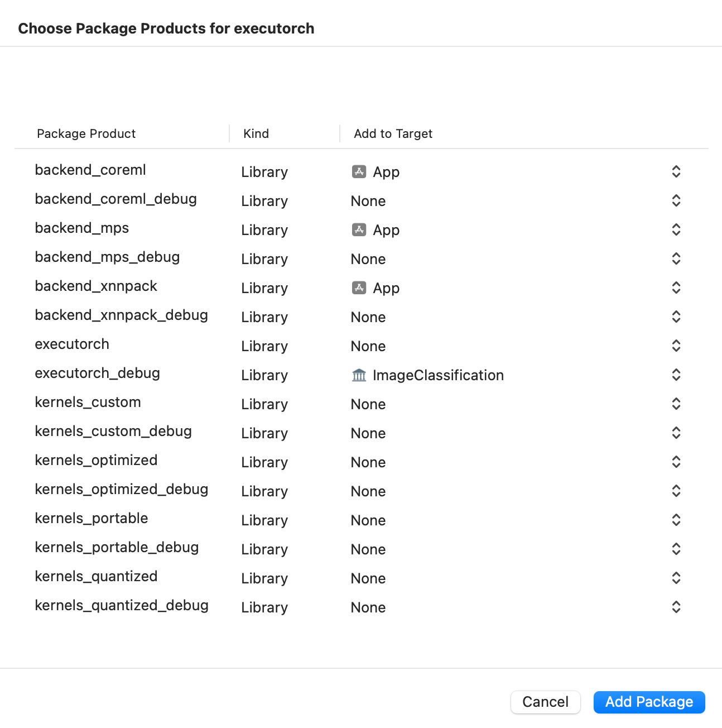
Task: Select the backend_xnnpack_debug package product
Action: (x=121, y=315)
